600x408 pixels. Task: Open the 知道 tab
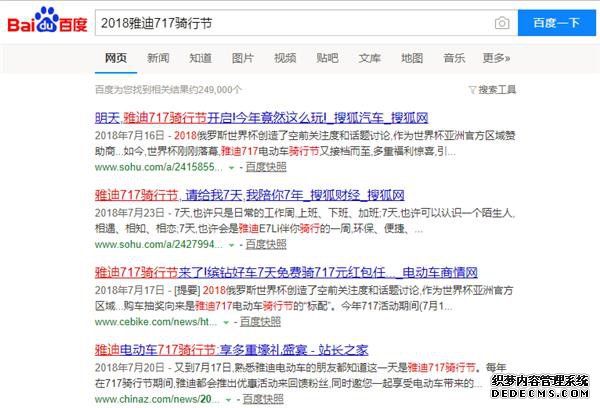[x=201, y=58]
